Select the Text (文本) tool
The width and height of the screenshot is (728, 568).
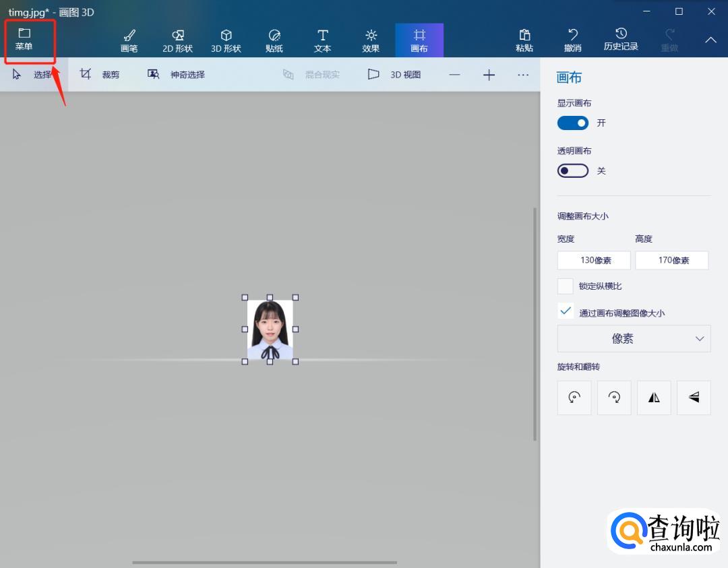tap(323, 40)
